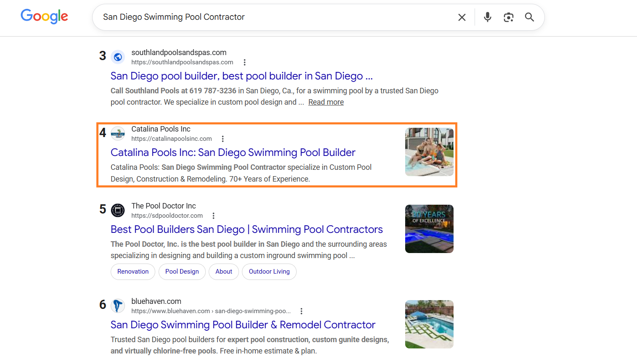Open the Outdoor Living sitelink chip
637x364 pixels.
pyautogui.click(x=269, y=272)
